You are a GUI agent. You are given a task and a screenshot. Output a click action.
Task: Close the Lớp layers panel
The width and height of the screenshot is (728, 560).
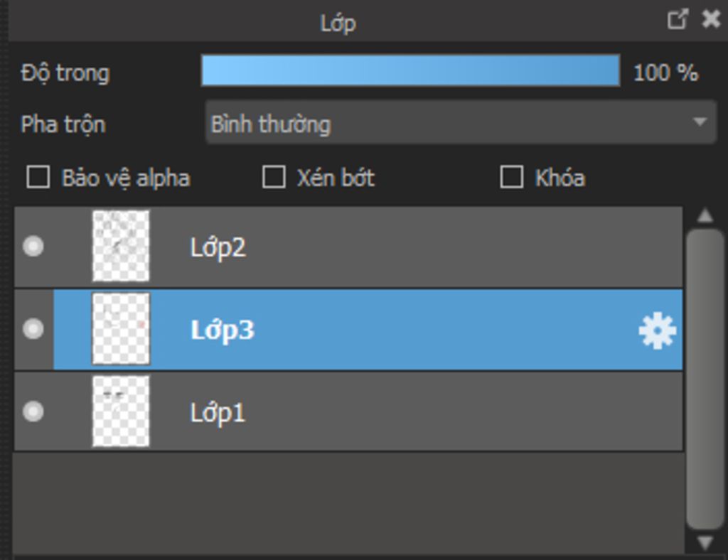[711, 19]
